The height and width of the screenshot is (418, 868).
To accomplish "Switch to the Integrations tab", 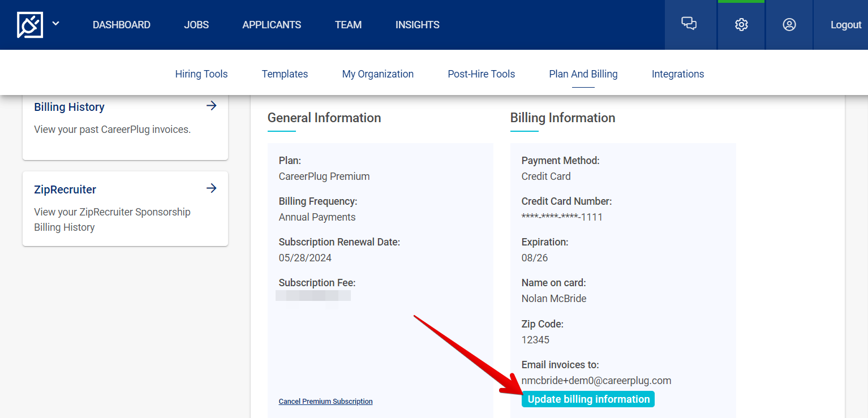I will [x=678, y=74].
